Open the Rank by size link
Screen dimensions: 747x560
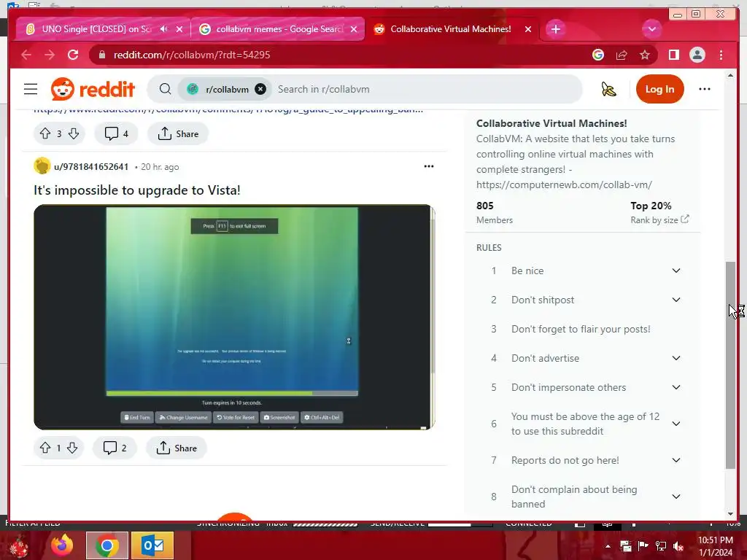click(x=659, y=220)
